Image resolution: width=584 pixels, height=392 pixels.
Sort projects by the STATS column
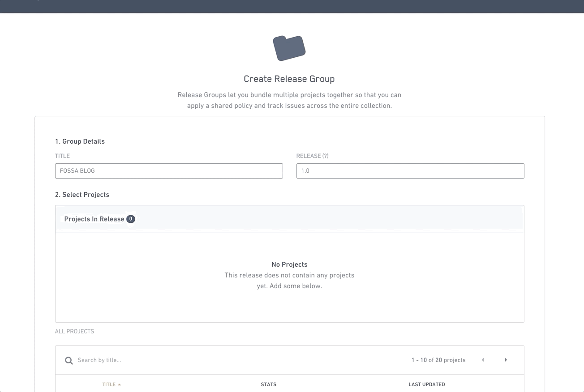pyautogui.click(x=268, y=384)
